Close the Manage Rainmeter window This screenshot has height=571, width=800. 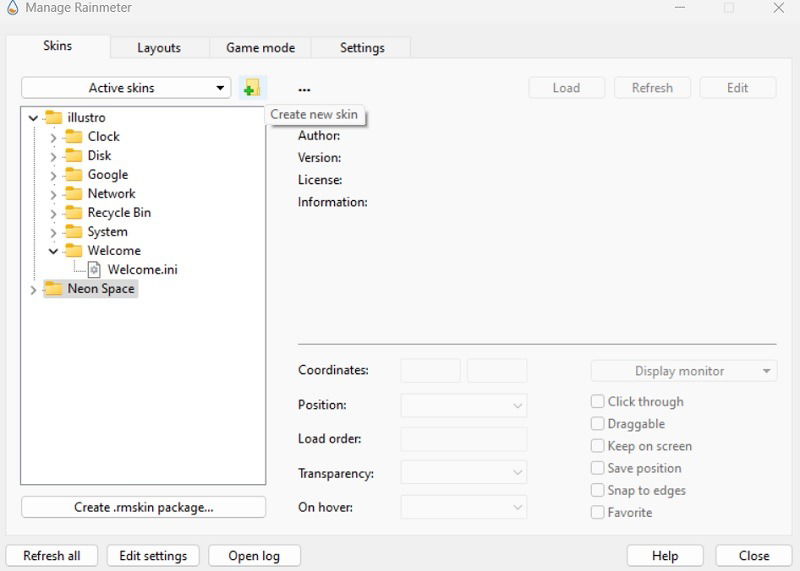[779, 8]
